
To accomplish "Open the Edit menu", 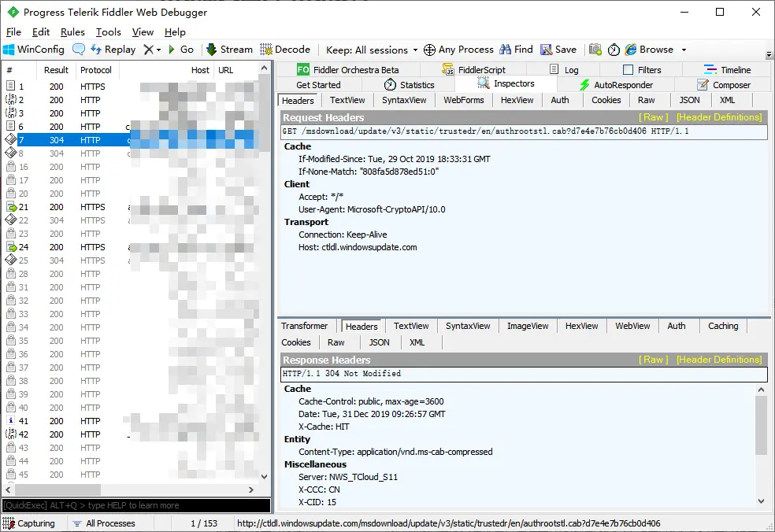I will pos(40,32).
